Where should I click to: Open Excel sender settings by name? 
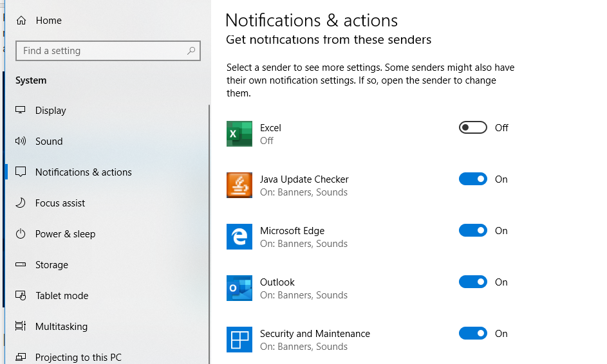point(270,127)
